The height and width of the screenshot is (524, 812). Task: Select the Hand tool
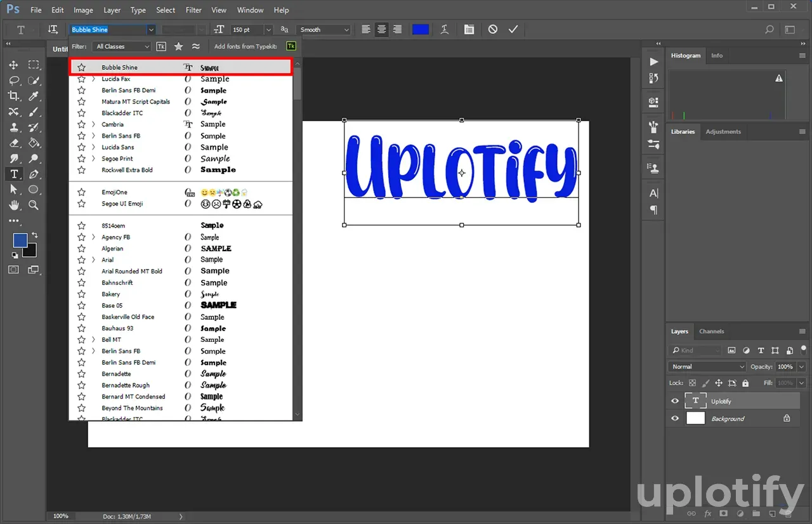click(x=13, y=205)
